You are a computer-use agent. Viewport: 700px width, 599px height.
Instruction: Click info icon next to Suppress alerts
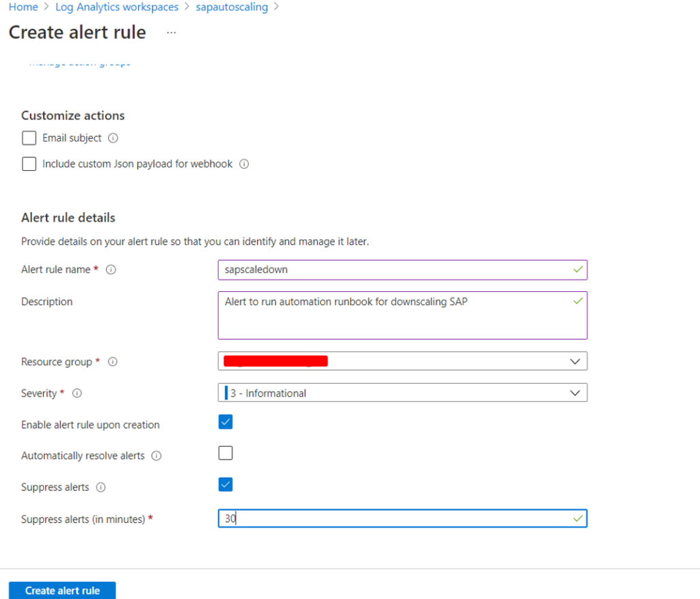[x=101, y=488]
